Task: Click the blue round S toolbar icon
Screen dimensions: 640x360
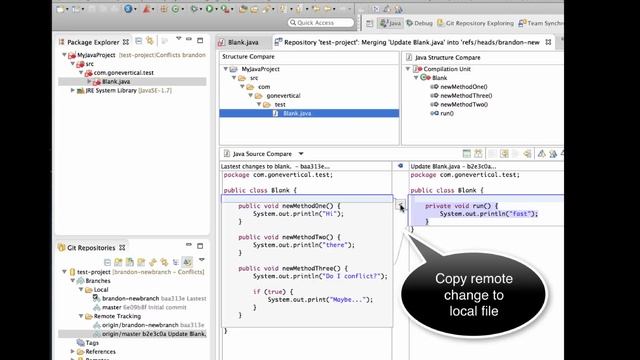Action: point(128,9)
